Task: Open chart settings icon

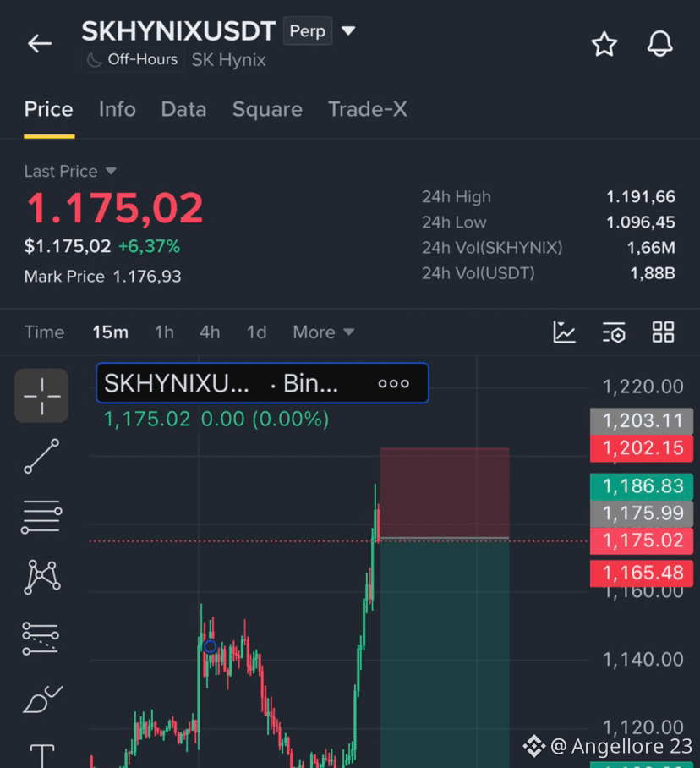Action: 614,332
